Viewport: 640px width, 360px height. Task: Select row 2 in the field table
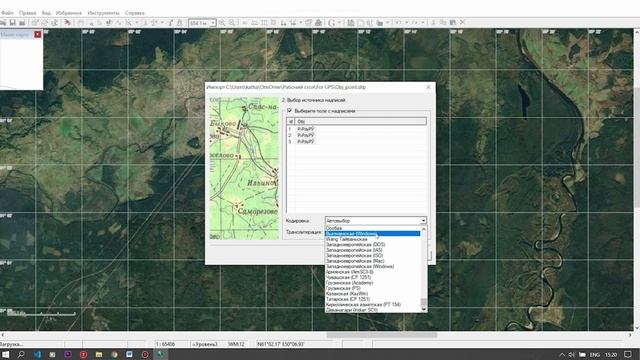point(356,135)
